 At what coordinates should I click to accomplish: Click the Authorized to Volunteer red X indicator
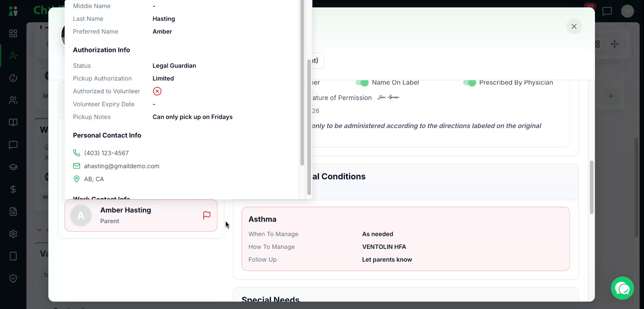coord(157,91)
